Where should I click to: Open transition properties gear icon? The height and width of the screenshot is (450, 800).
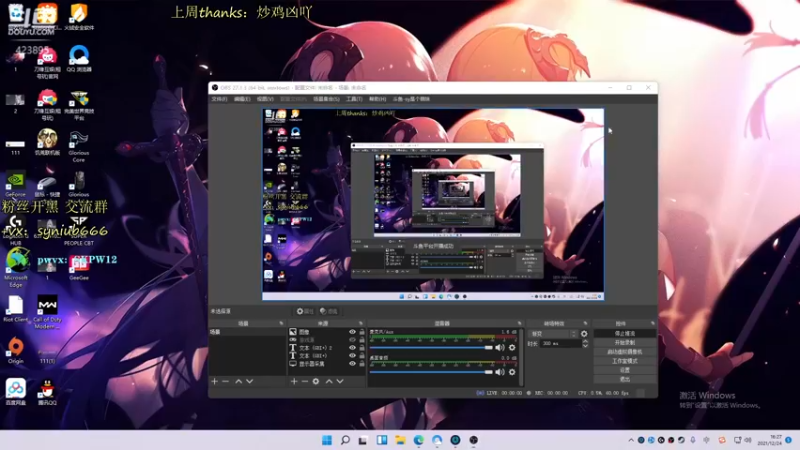tap(584, 334)
